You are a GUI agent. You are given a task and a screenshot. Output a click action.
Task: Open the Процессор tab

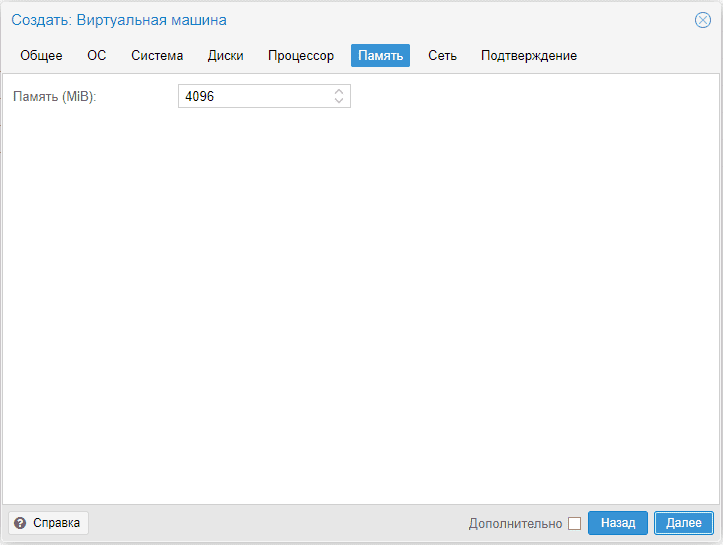[x=301, y=56]
